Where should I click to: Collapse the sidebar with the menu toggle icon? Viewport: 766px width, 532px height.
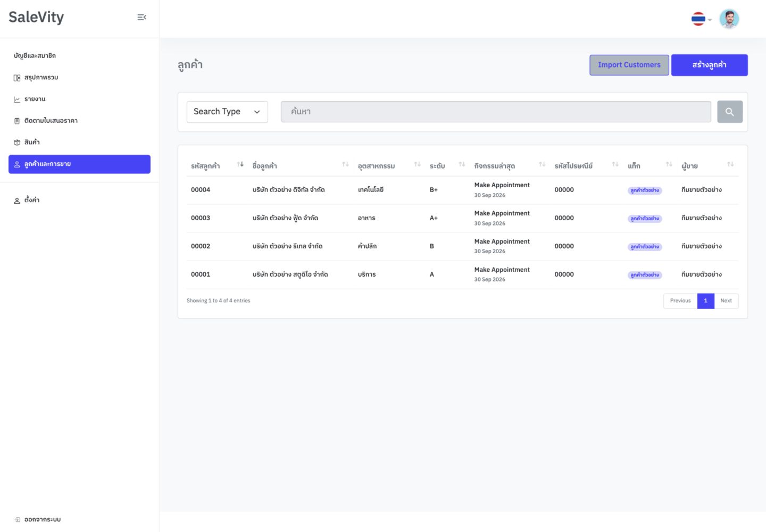[x=141, y=18]
